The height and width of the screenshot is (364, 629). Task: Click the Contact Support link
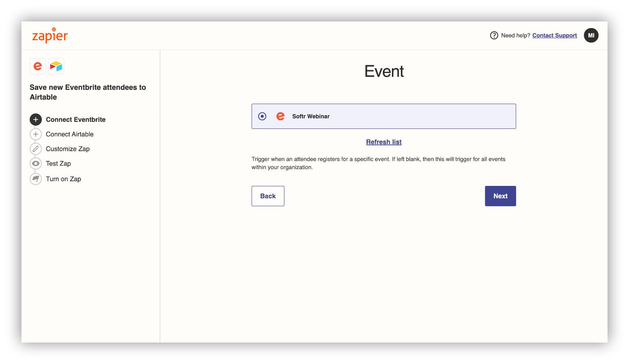tap(554, 36)
